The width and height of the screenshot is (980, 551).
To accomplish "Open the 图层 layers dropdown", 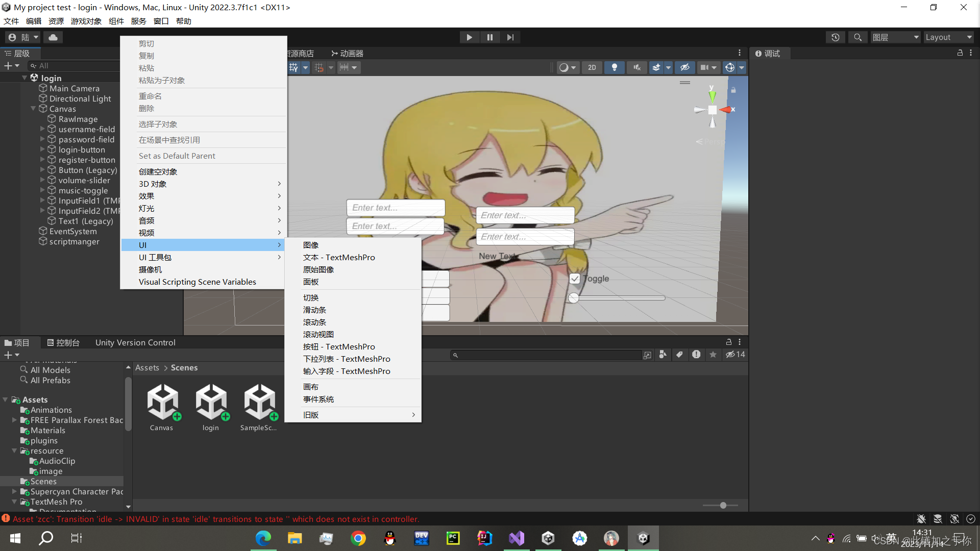I will pos(895,37).
